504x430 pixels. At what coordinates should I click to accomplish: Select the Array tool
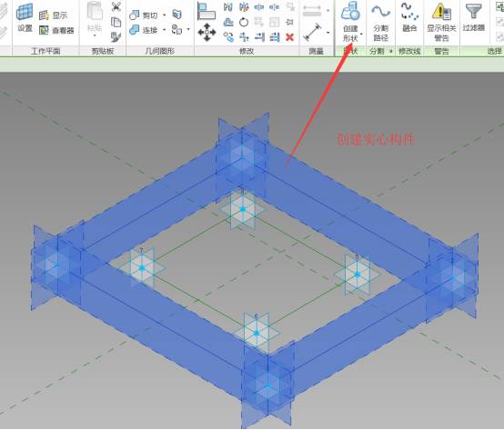pyautogui.click(x=259, y=22)
